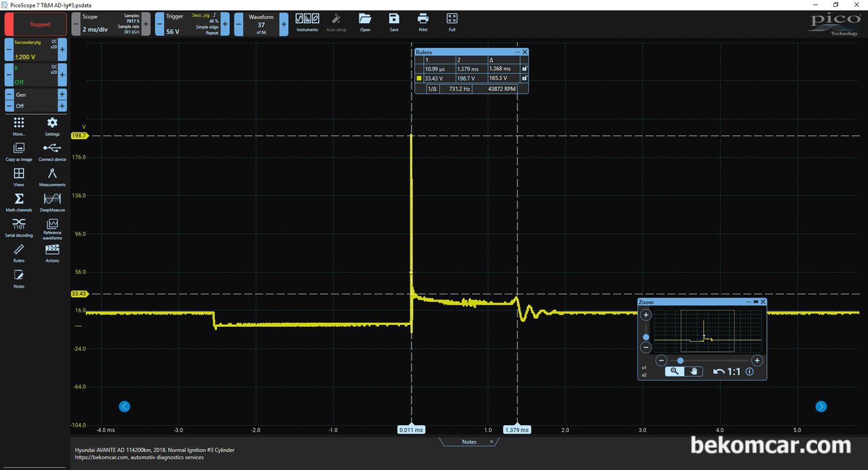Open Serial decoding tool

point(19,228)
